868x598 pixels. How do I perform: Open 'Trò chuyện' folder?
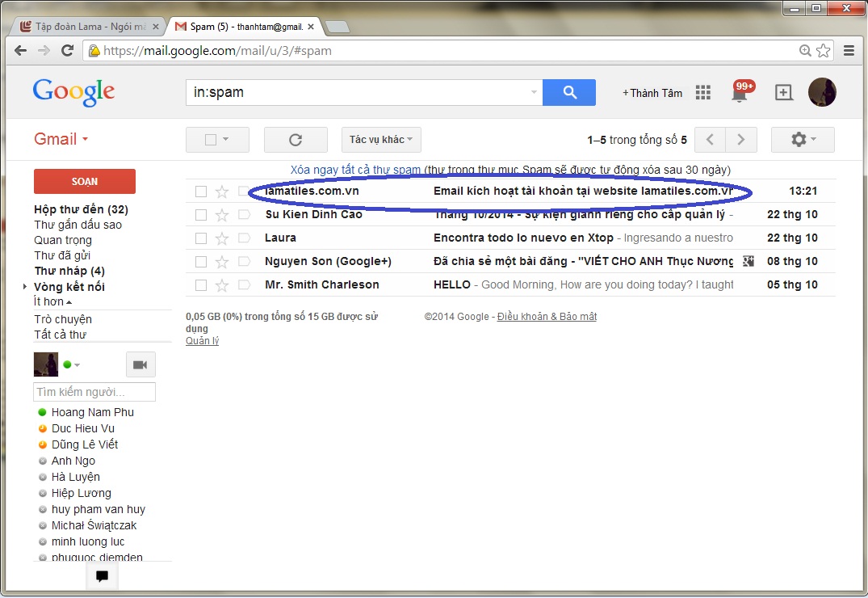62,319
